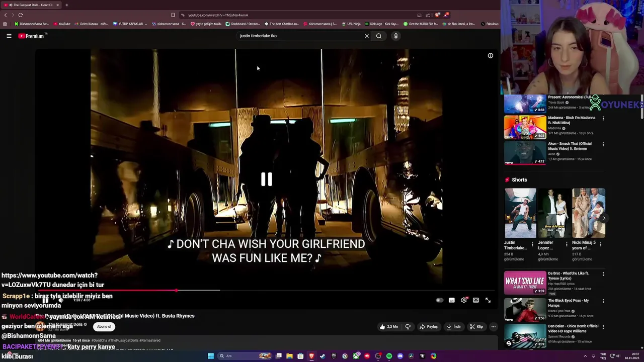Screen dimensions: 644x362
Task: Open the Brave Shields lion icon
Action: coord(437,15)
